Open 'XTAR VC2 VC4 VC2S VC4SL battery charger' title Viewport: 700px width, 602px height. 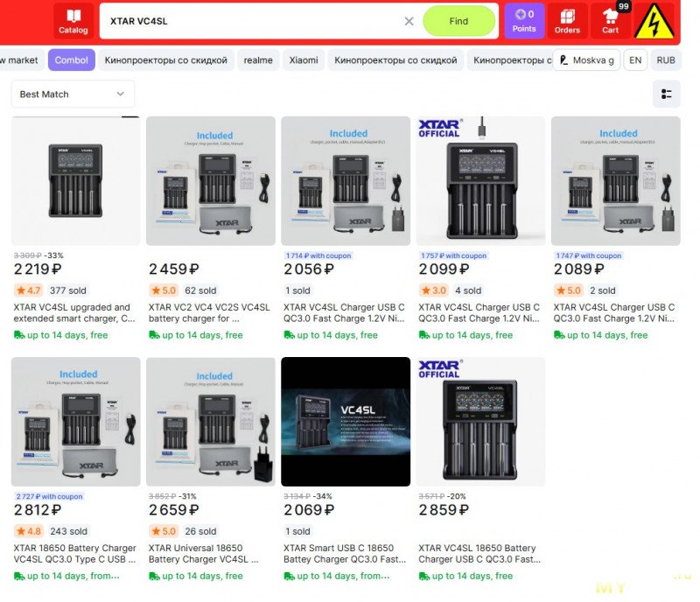point(209,312)
